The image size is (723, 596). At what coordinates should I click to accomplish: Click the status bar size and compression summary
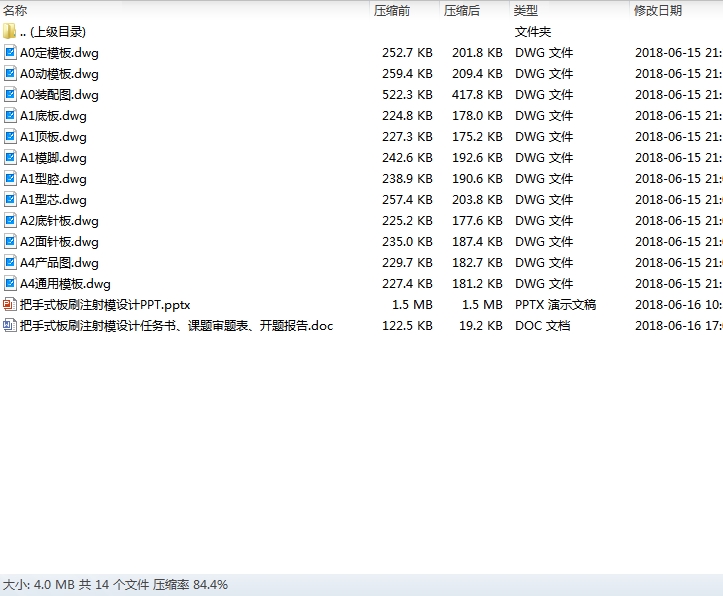[115, 584]
